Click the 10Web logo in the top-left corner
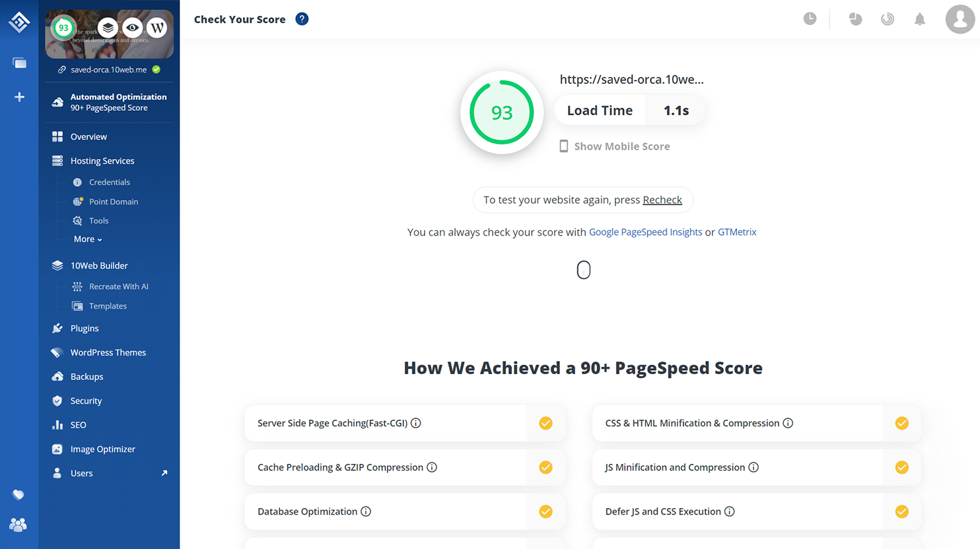The width and height of the screenshot is (980, 549). click(x=19, y=21)
